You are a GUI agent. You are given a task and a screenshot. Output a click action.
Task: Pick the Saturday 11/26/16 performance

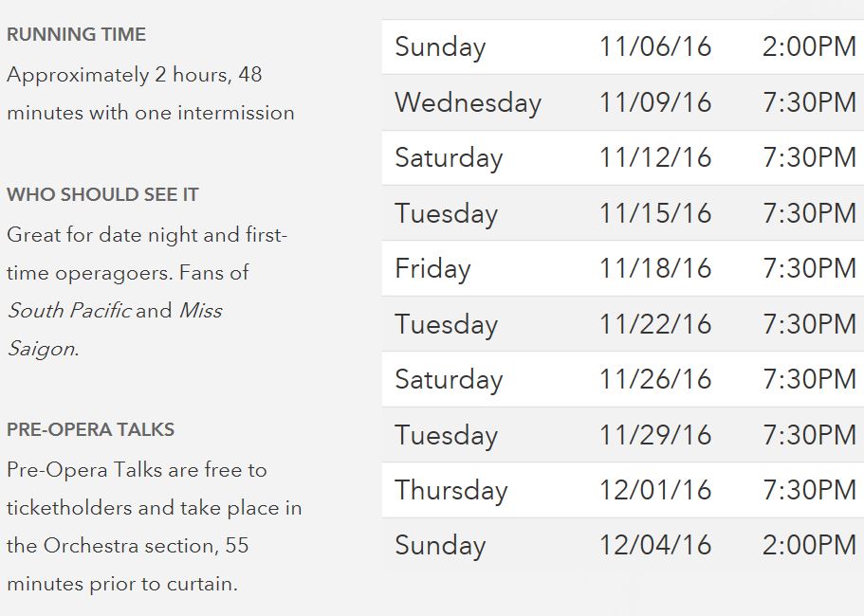click(622, 379)
